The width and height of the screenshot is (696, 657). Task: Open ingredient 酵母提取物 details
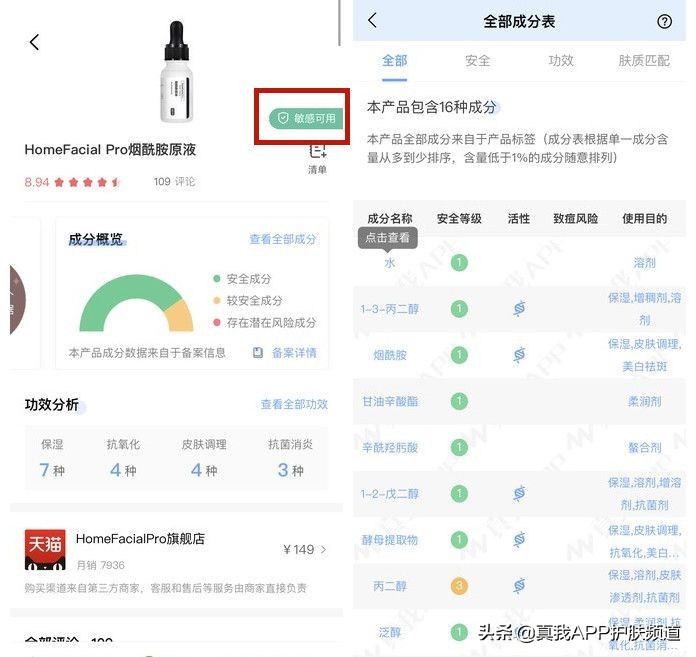point(389,539)
